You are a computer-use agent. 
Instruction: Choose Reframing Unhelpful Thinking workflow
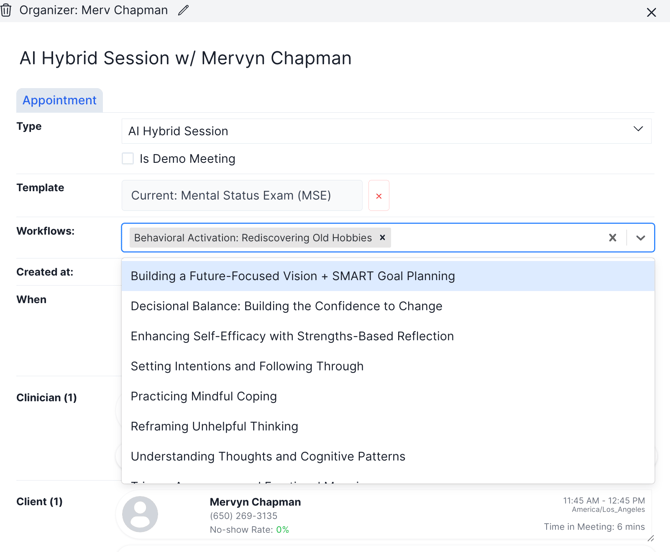[x=214, y=426]
